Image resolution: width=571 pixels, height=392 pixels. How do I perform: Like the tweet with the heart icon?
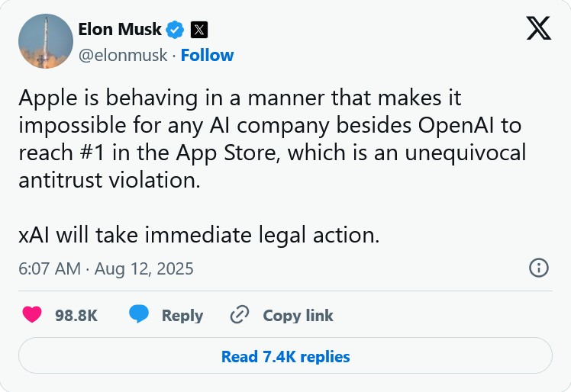tap(32, 315)
